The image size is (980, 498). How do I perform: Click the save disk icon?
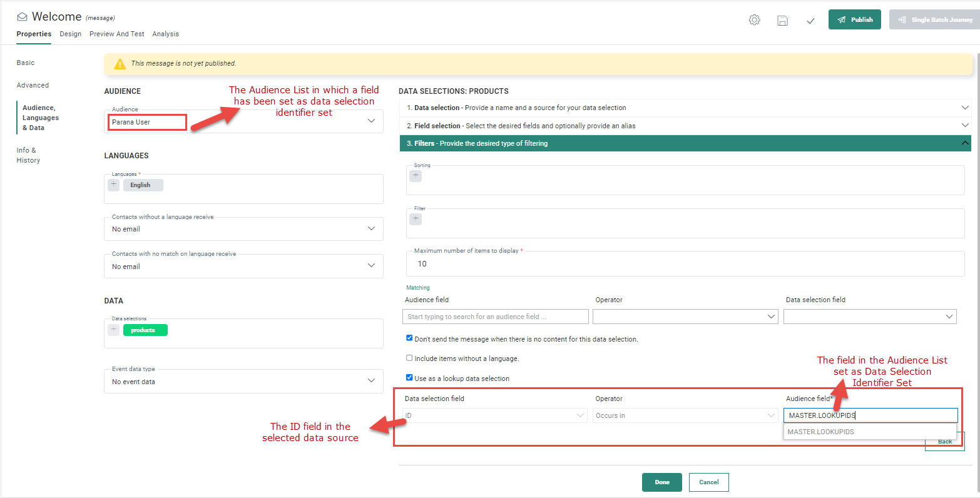[782, 20]
